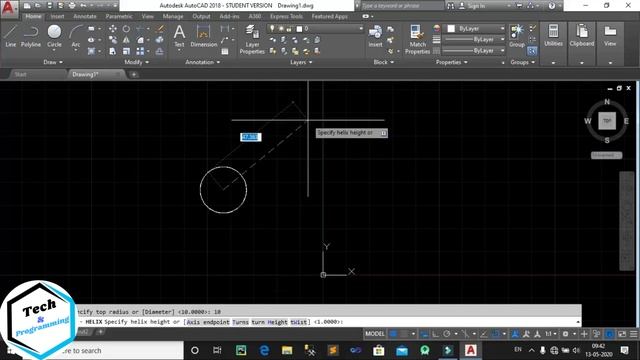Expand the Block panel dropdown
The width and height of the screenshot is (640, 360).
tap(384, 62)
